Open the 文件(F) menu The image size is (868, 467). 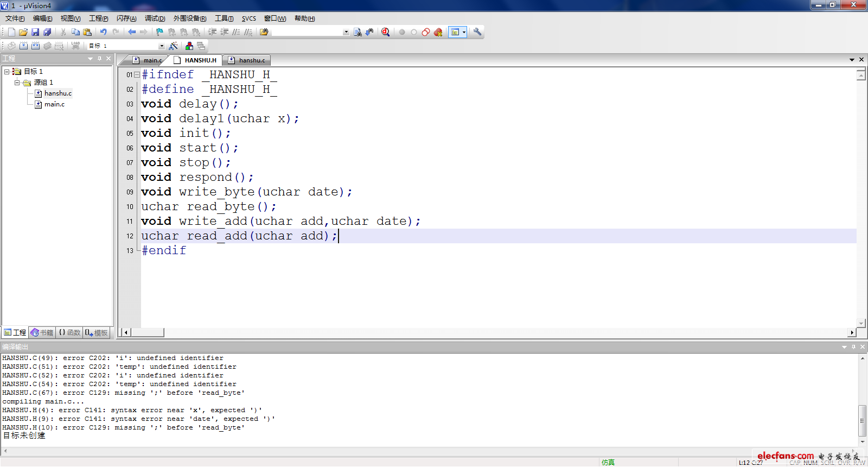(15, 18)
